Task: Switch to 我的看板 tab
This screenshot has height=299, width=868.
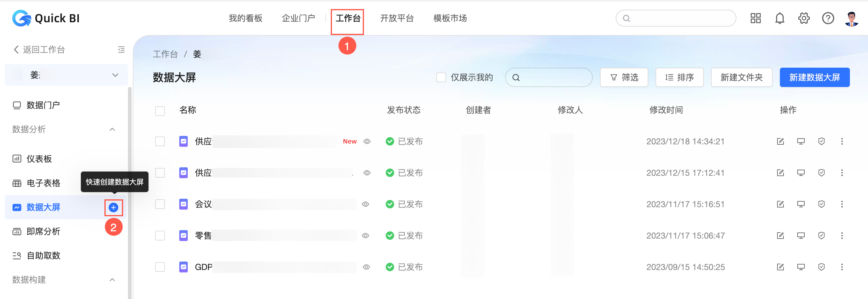Action: point(245,18)
